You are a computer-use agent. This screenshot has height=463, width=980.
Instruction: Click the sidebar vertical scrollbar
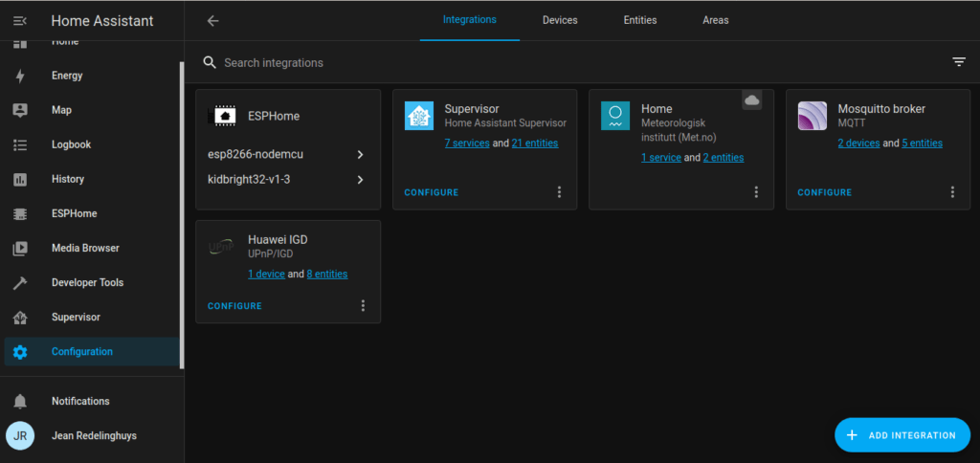[182, 215]
